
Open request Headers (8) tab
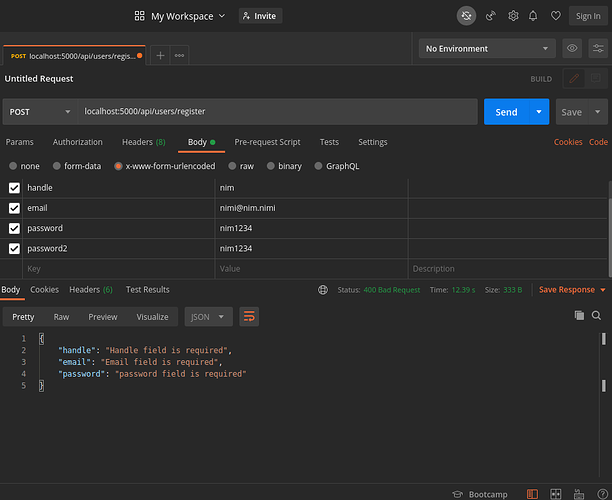click(x=144, y=142)
